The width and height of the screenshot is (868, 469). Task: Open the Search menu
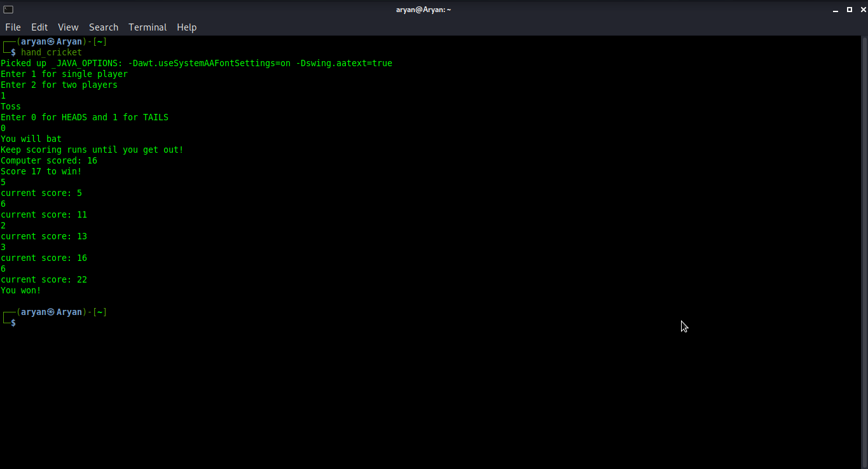pyautogui.click(x=103, y=27)
